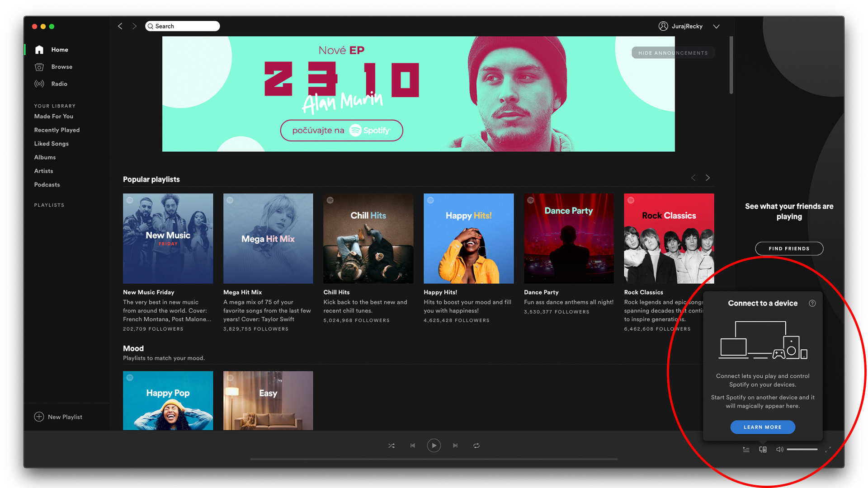868x488 pixels.
Task: Mute with the volume speaker icon
Action: [780, 450]
